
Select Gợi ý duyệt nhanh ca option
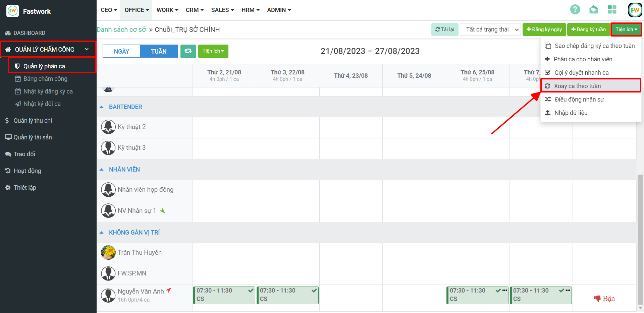coord(581,73)
